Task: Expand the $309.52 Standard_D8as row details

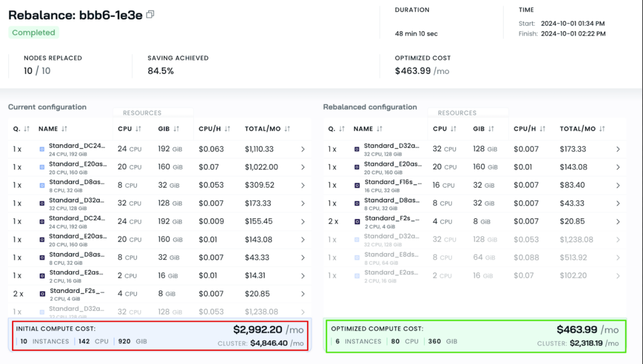Action: pyautogui.click(x=303, y=186)
